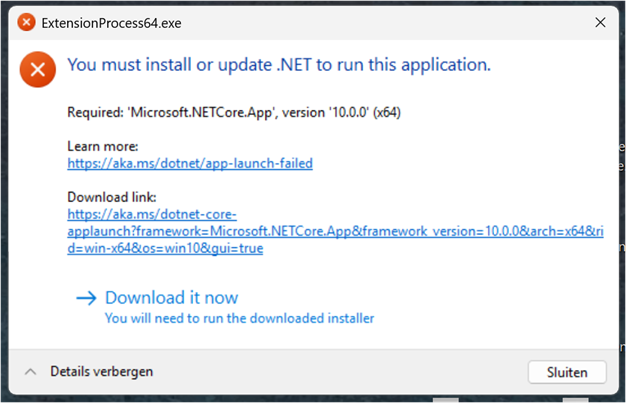Screen dimensions: 626x403
Task: Click the 'Learn more:' label
Action: pos(103,147)
